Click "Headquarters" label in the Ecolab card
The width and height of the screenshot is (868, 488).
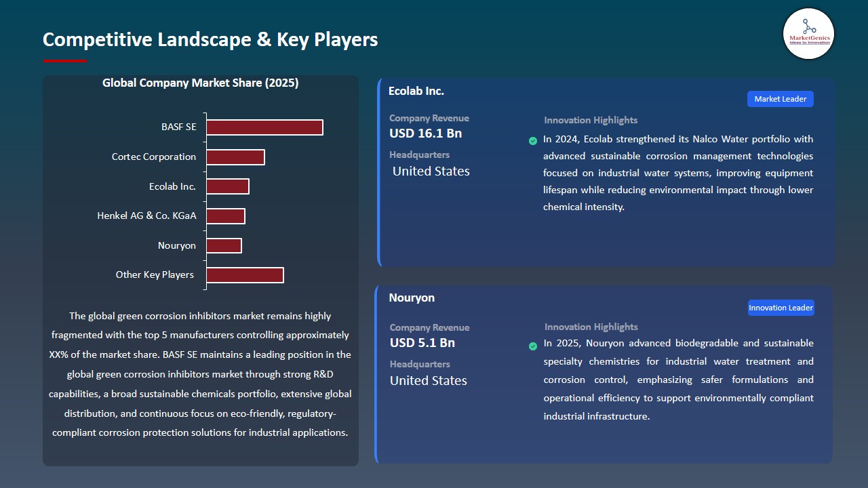[419, 155]
